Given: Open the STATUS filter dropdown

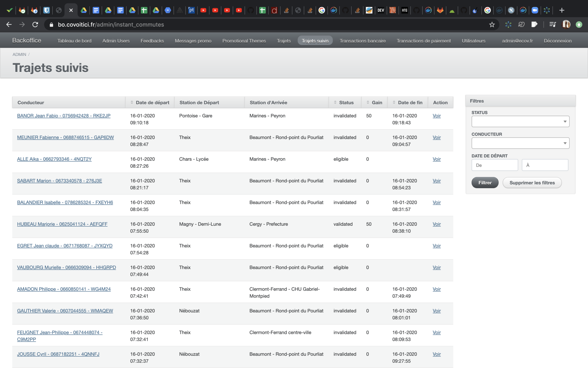Looking at the screenshot, I should pos(520,122).
